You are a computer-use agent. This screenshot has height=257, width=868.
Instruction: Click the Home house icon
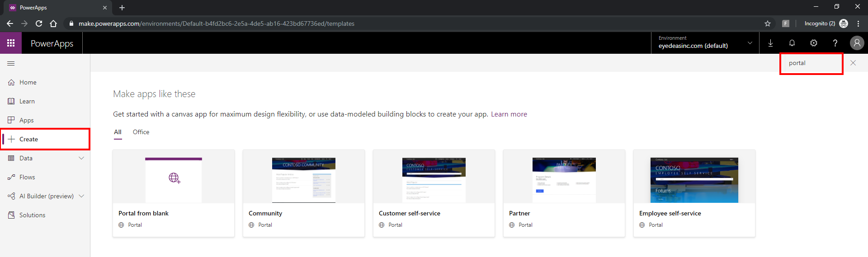click(x=11, y=82)
